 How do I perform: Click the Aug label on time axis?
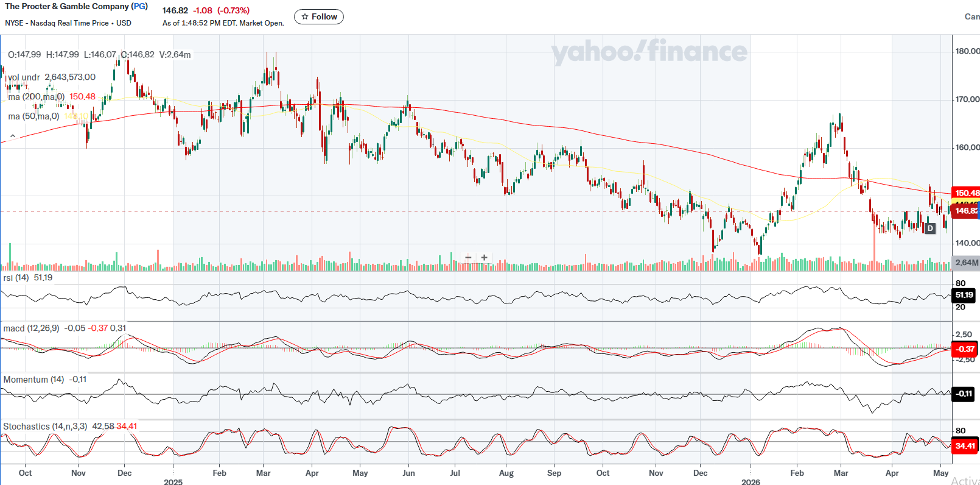(x=506, y=473)
